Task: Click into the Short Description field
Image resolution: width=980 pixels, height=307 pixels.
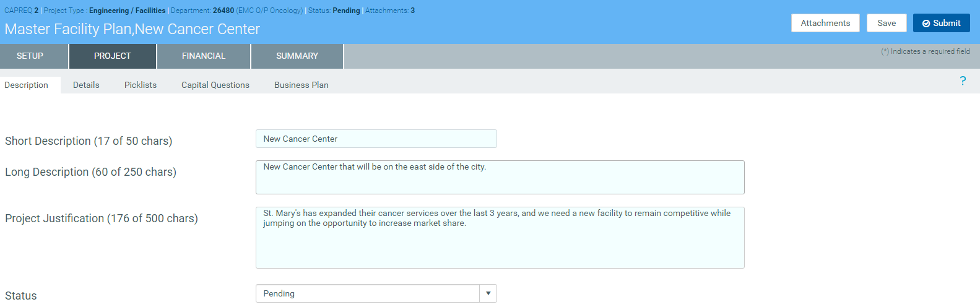Action: point(376,139)
